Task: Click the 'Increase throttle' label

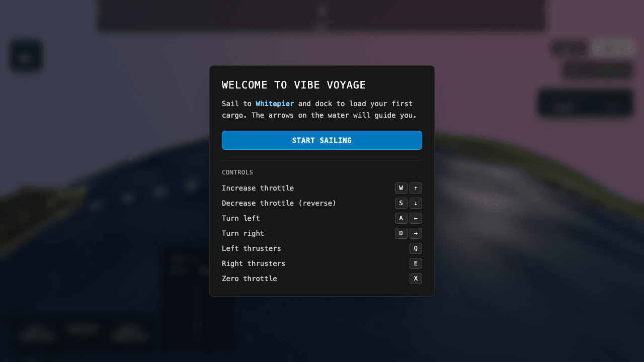Action: 258,188
